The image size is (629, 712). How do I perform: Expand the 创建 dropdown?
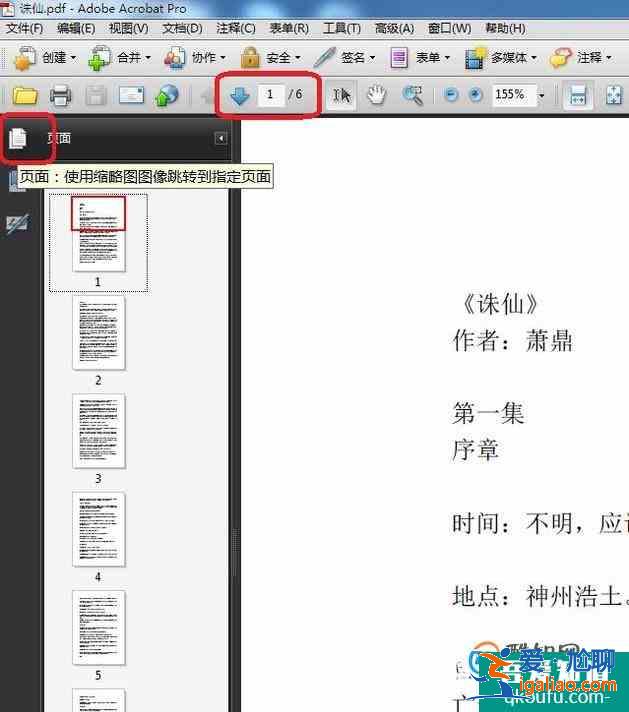pos(73,58)
